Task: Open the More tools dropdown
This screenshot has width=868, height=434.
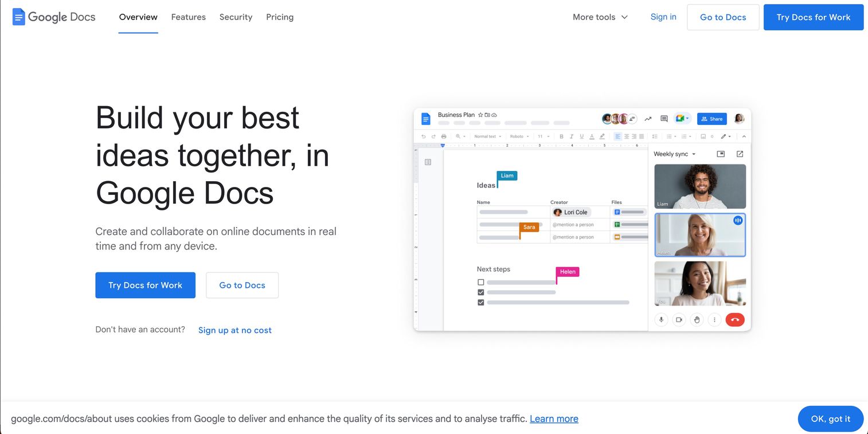Action: [x=600, y=17]
